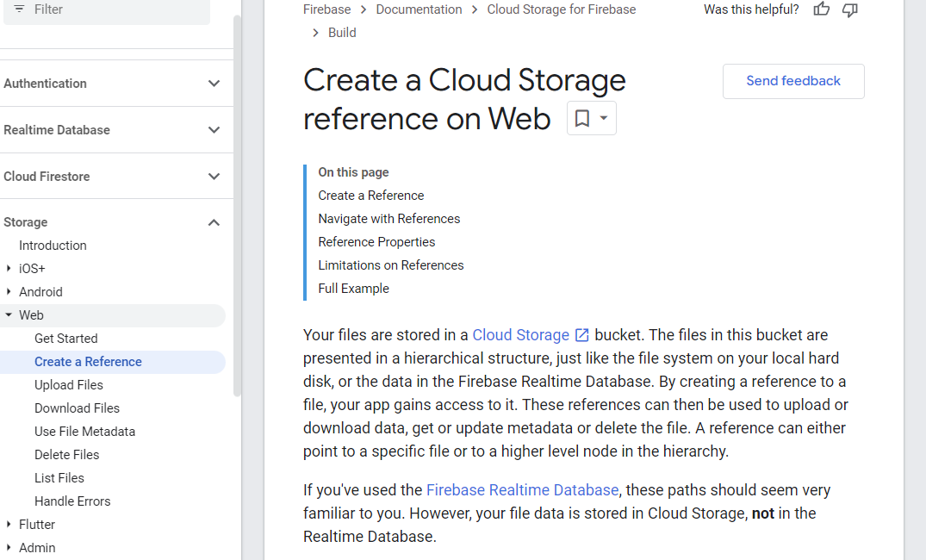Click the Send feedback button

click(x=793, y=81)
